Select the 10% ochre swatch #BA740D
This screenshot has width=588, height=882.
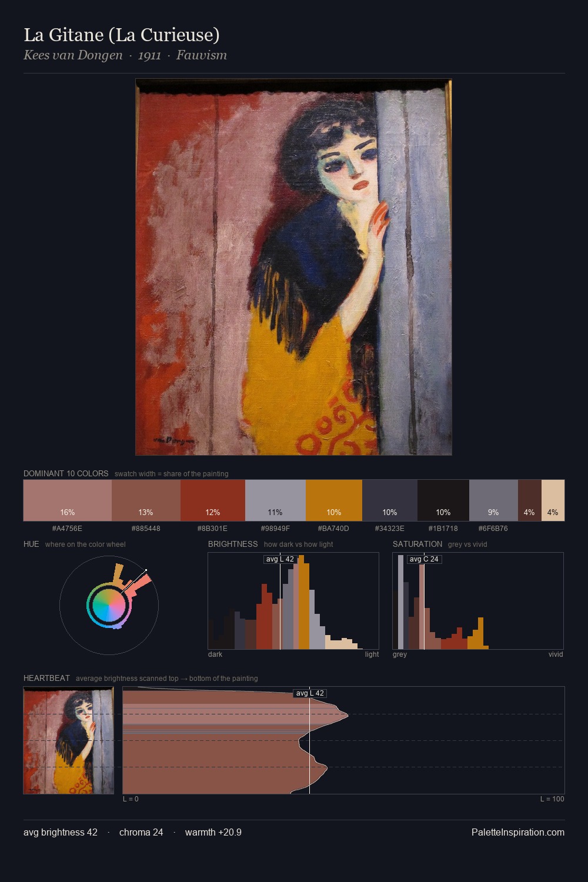334,500
